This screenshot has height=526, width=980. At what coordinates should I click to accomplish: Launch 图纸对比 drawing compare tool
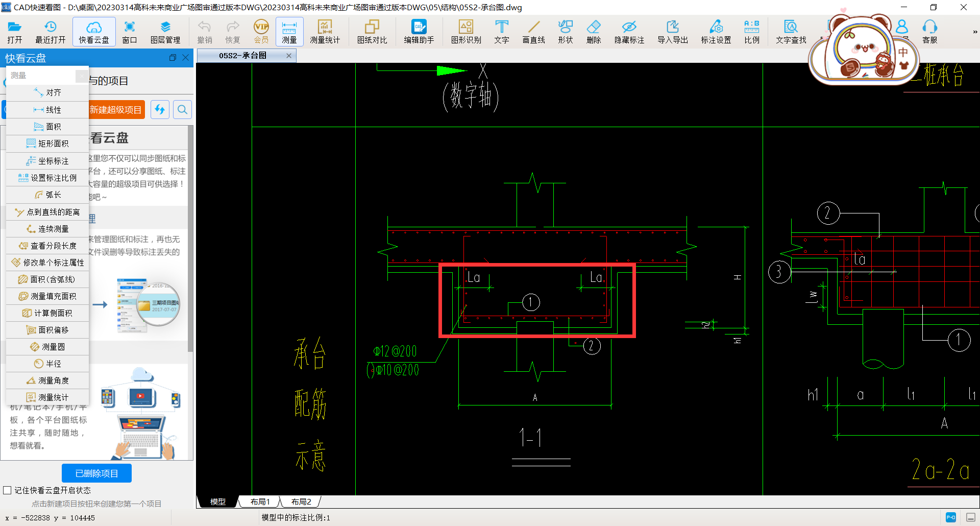pyautogui.click(x=372, y=32)
